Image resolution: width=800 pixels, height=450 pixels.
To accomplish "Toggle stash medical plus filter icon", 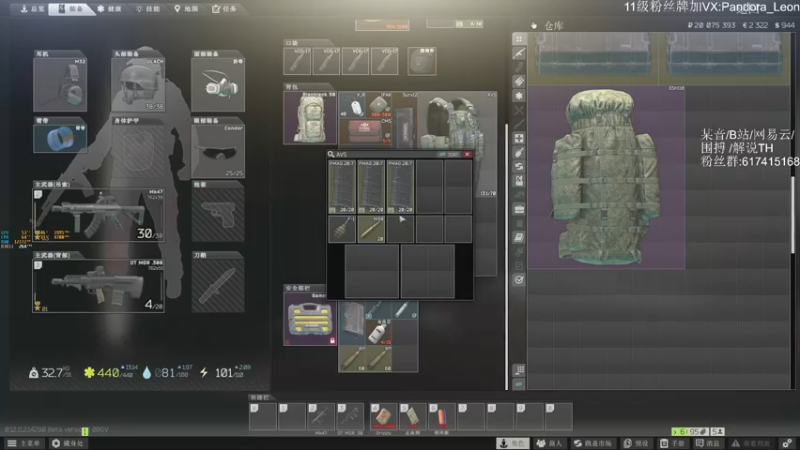I will click(519, 138).
